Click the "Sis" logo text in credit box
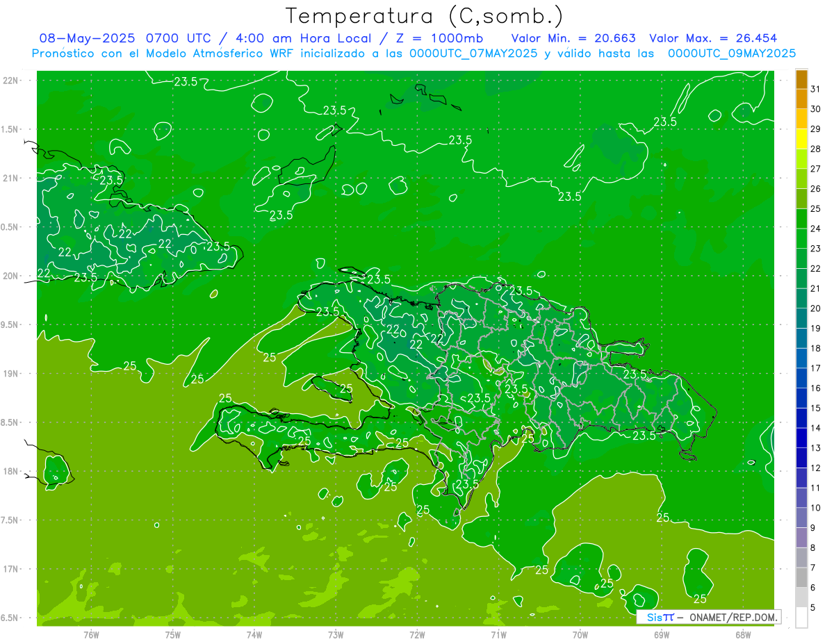Screen dimensions: 834x644 (655, 617)
